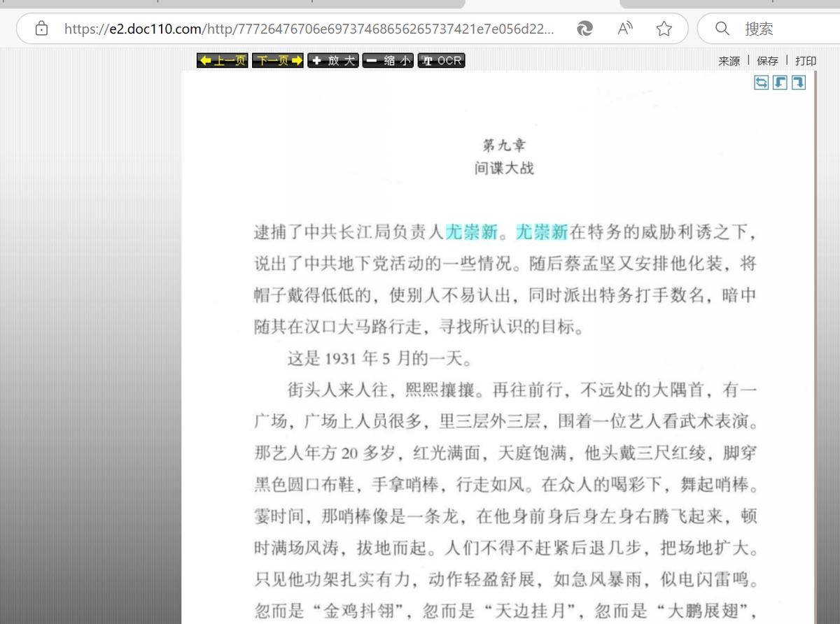Open the 来源 link
The width and height of the screenshot is (840, 624).
point(729,61)
